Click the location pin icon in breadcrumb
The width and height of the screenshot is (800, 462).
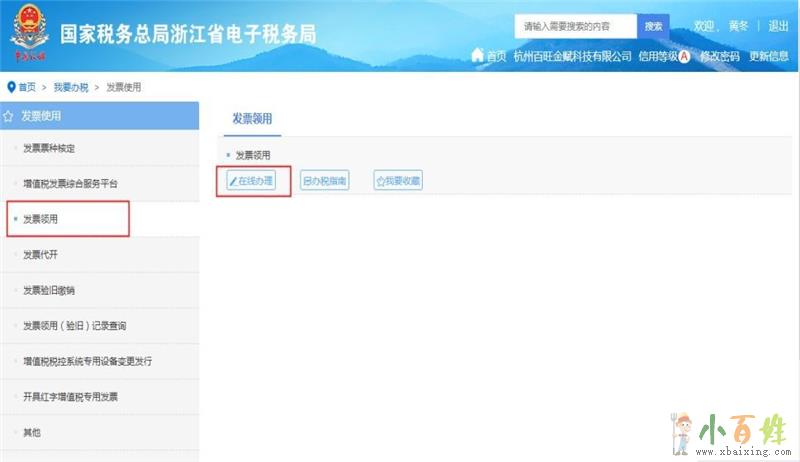tap(11, 87)
